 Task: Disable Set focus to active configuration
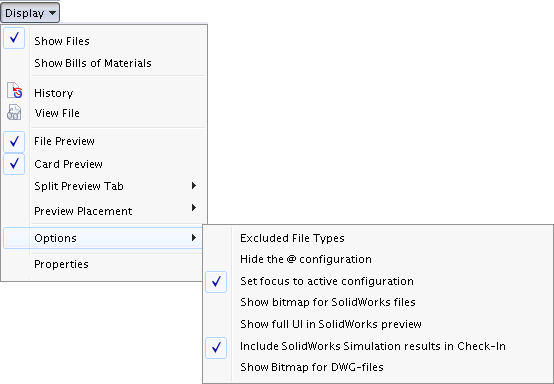(216, 282)
